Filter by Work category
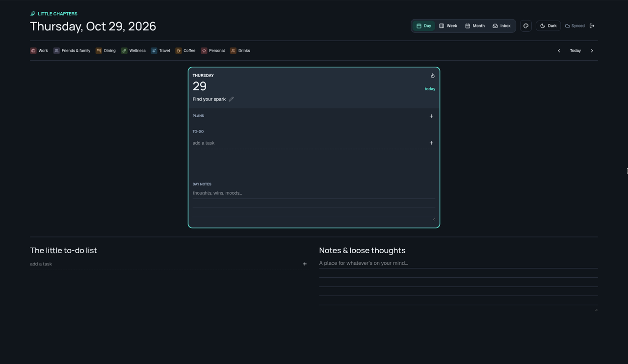 [x=39, y=51]
